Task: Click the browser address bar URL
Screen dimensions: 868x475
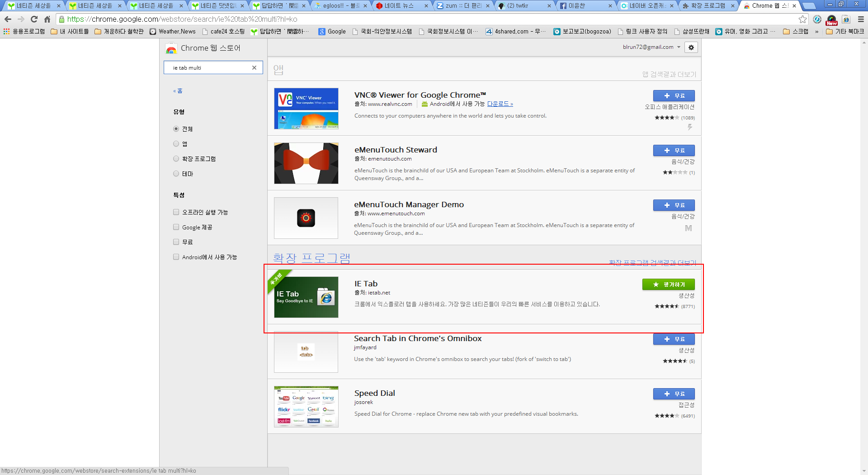Action: click(x=182, y=19)
